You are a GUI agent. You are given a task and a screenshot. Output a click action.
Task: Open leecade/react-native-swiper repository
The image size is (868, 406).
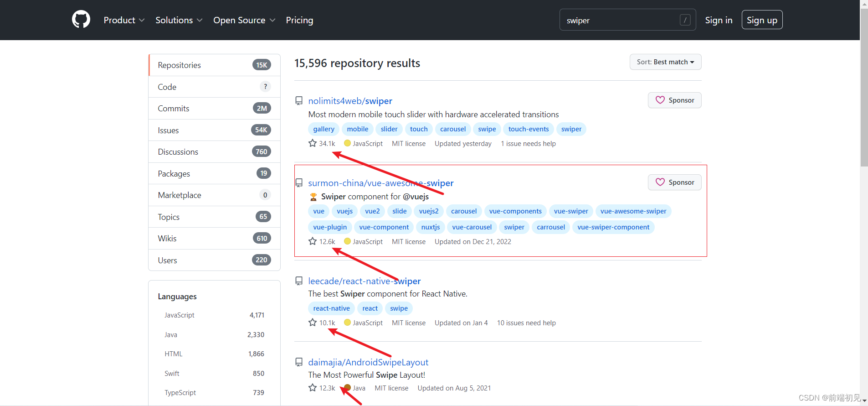tap(364, 281)
